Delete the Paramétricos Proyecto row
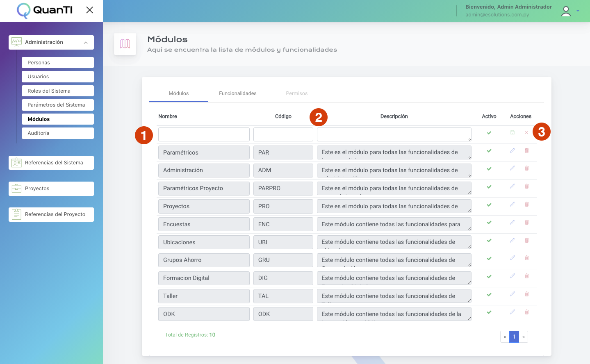This screenshot has height=364, width=590. tap(527, 186)
